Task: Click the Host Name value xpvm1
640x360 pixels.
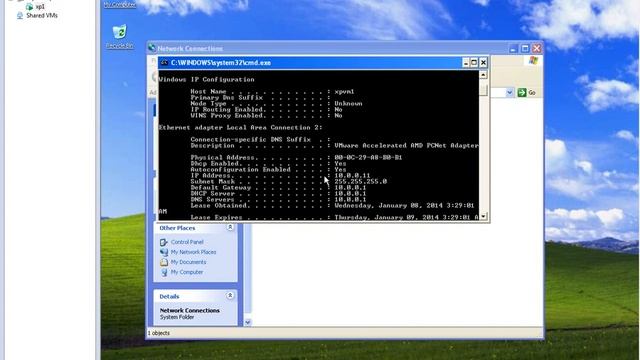Action: [344, 91]
